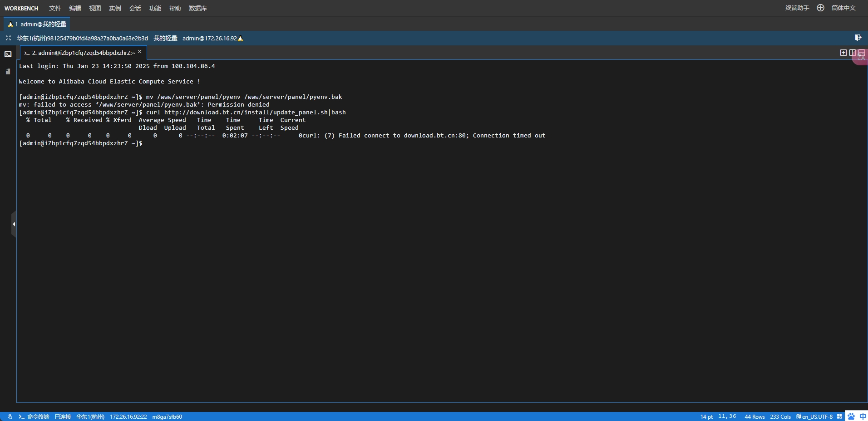Click the circled plus icon in title bar
Viewport: 868px width, 421px height.
pos(820,8)
